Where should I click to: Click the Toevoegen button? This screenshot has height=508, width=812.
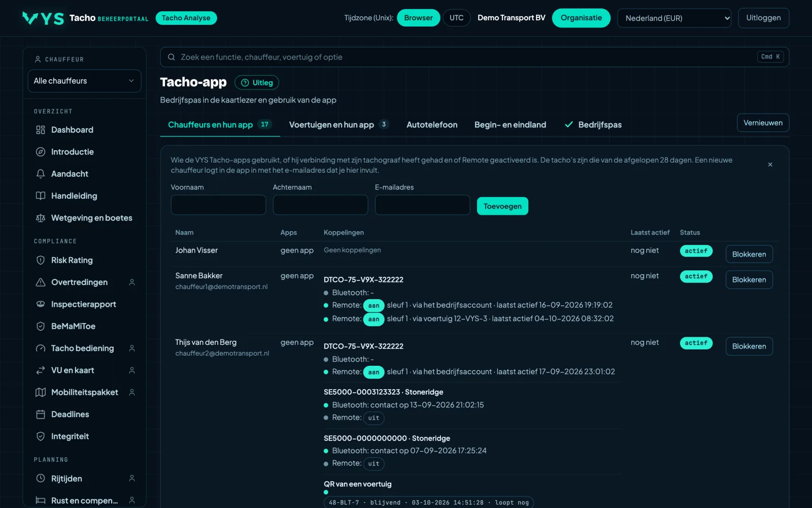pyautogui.click(x=502, y=206)
